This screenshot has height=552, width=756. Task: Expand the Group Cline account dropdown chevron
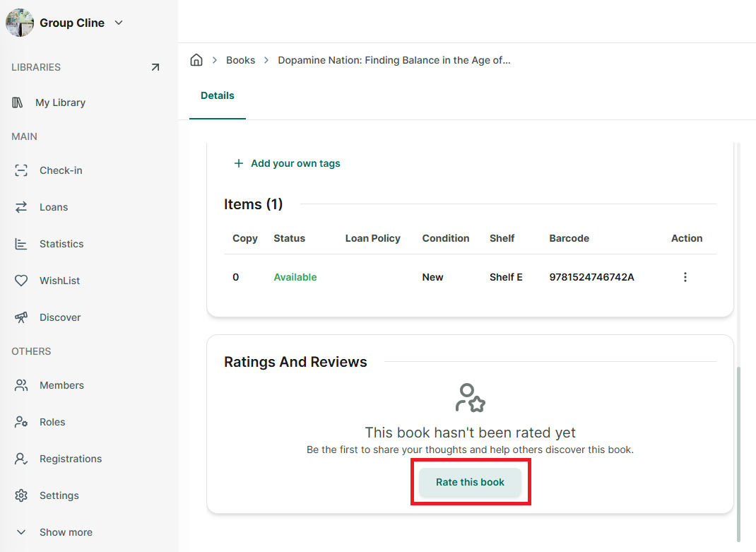(119, 23)
